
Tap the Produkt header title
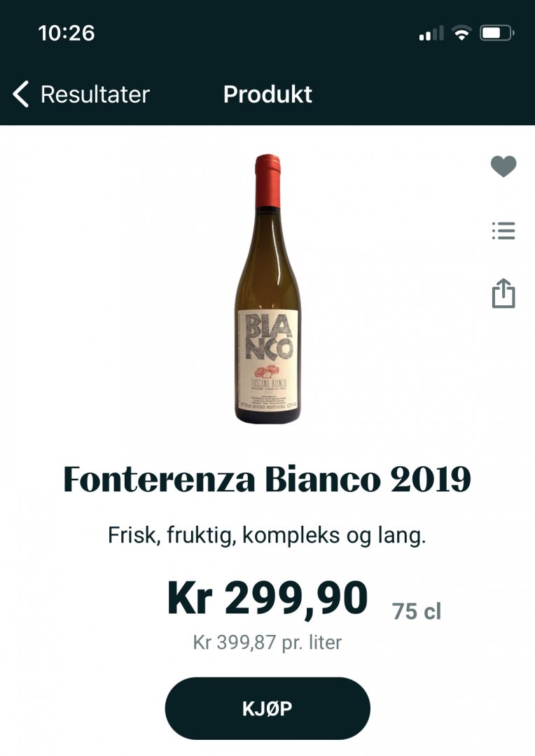click(267, 94)
